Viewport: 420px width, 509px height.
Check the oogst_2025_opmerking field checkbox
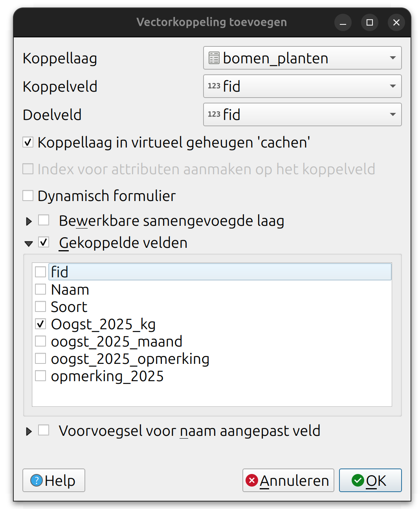click(x=40, y=359)
